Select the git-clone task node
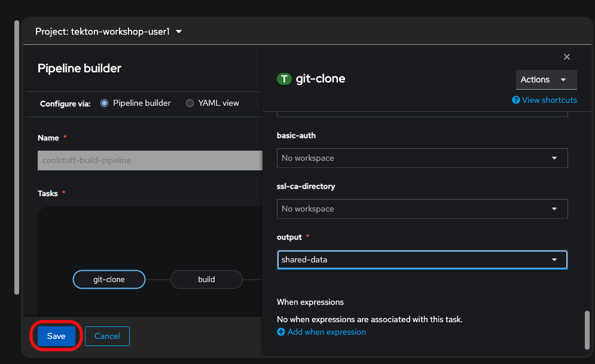The height and width of the screenshot is (364, 595). point(109,279)
